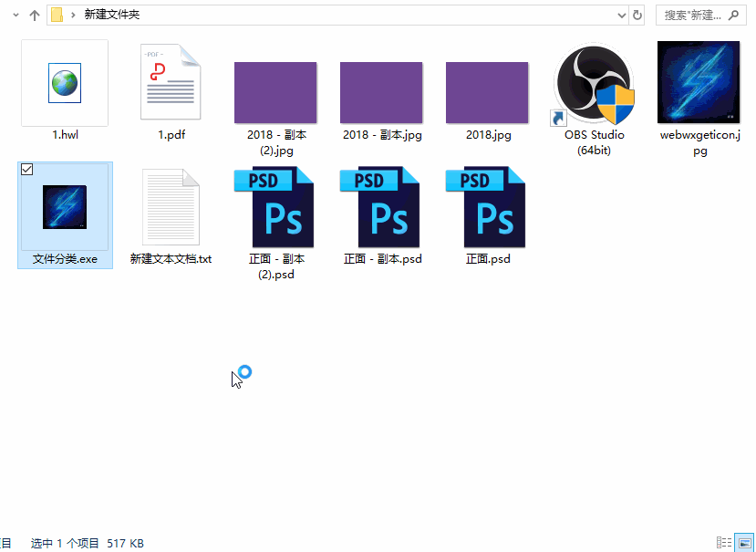Image resolution: width=756 pixels, height=552 pixels.
Task: Click the 新建文本文档.txt name label
Action: tap(171, 258)
